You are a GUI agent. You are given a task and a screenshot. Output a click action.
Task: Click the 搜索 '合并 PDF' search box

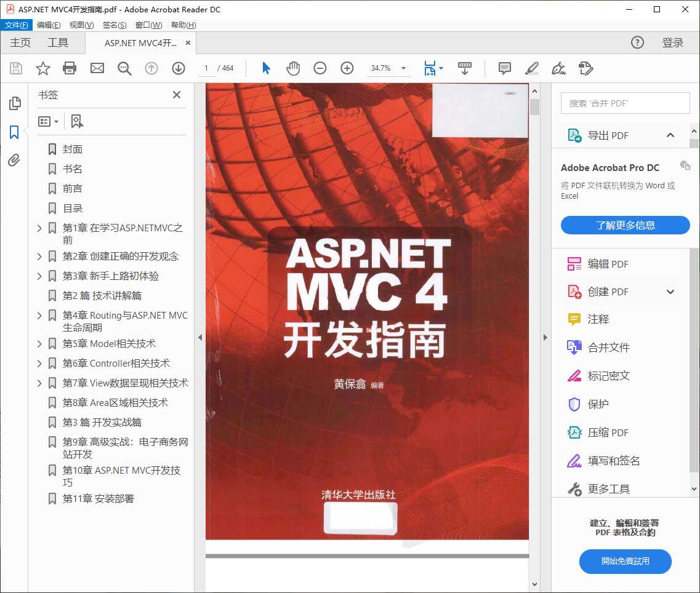[x=625, y=103]
